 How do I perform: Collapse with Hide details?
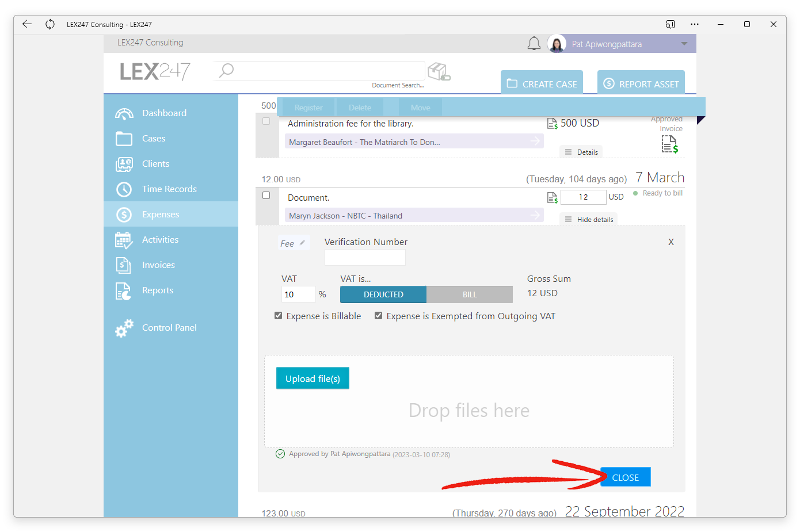coord(589,220)
